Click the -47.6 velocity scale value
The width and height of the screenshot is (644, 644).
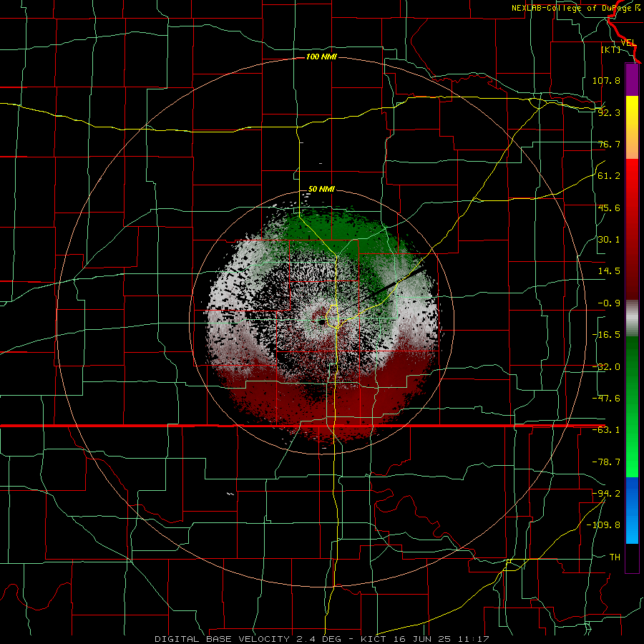coord(606,399)
